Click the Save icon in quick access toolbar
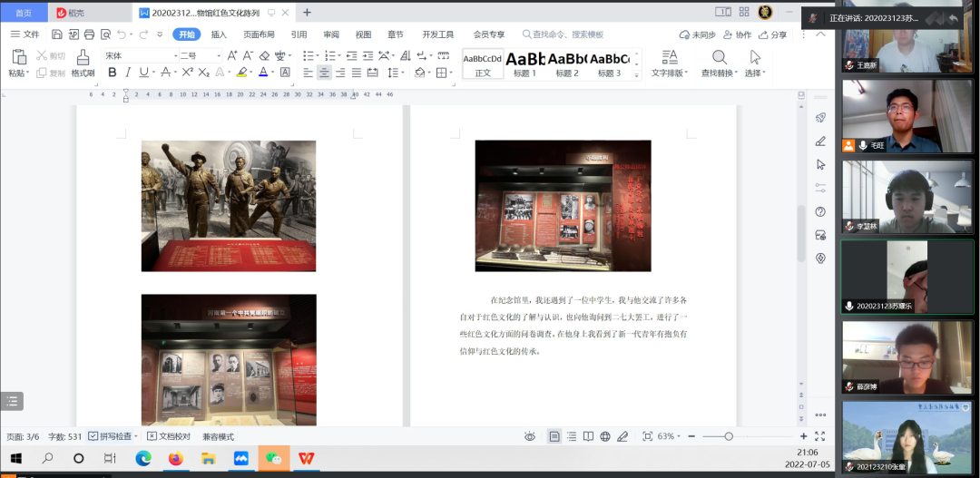The height and width of the screenshot is (478, 980). point(57,34)
